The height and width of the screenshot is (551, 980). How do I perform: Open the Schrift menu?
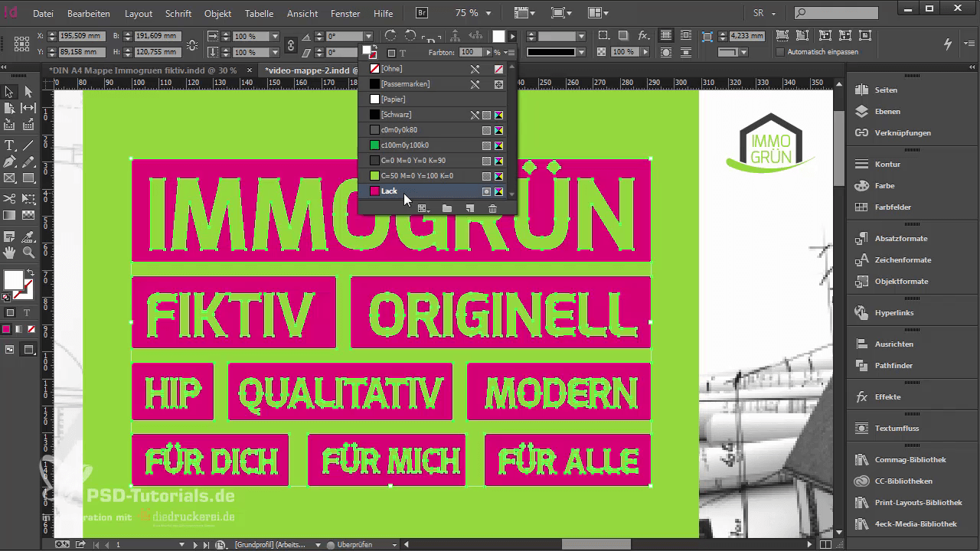(x=178, y=13)
